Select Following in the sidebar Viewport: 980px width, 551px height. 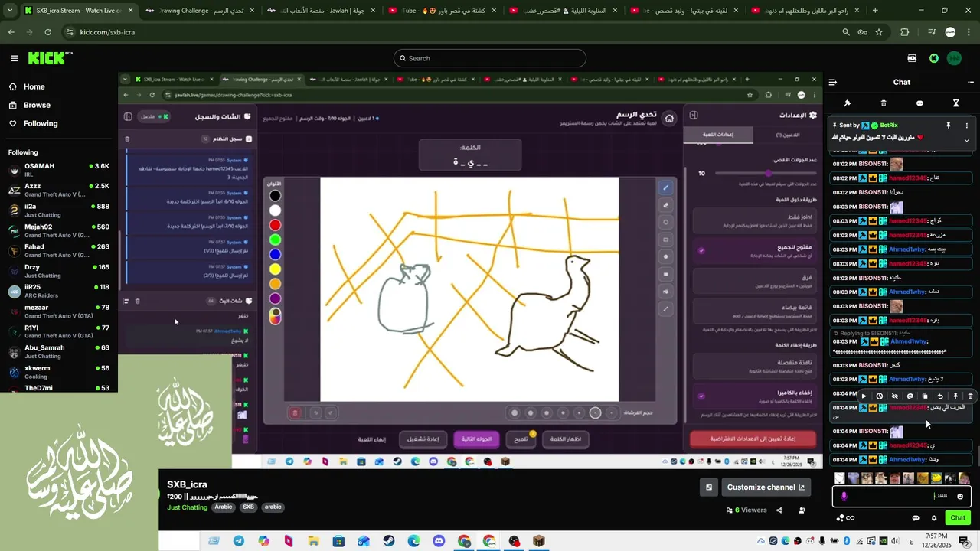pos(40,123)
